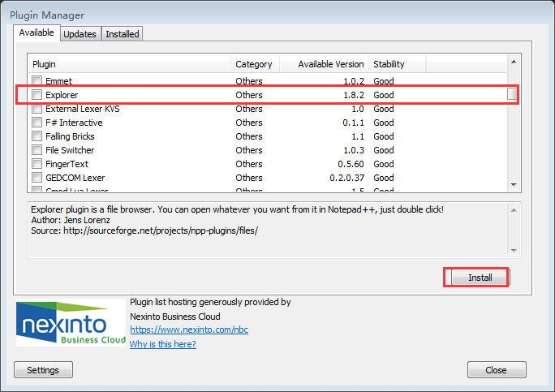
Task: Select the File Switcher plugin name
Action: tap(70, 150)
